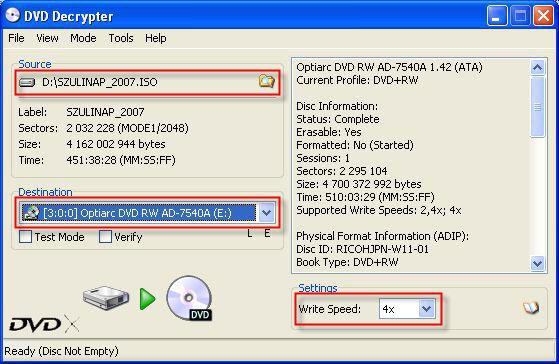Click the DVD Decrypter title bar disc icon

[13, 16]
